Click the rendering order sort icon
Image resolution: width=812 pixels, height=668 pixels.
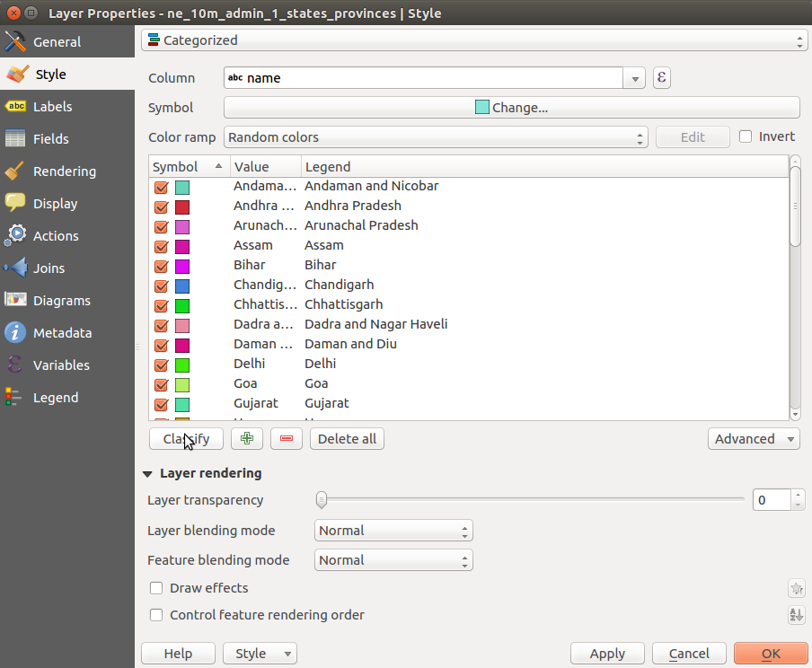pos(797,615)
